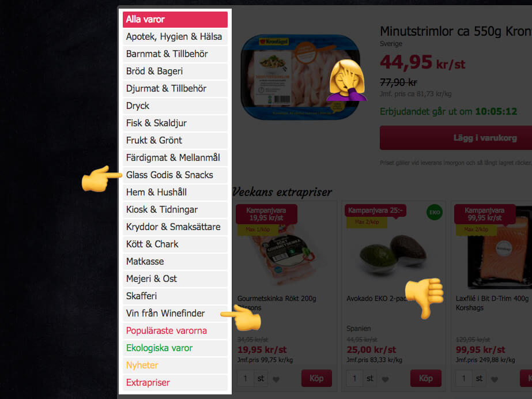Click the heart icon under Gourmetskinka product
Viewport: 532px width, 399px height.
(276, 379)
